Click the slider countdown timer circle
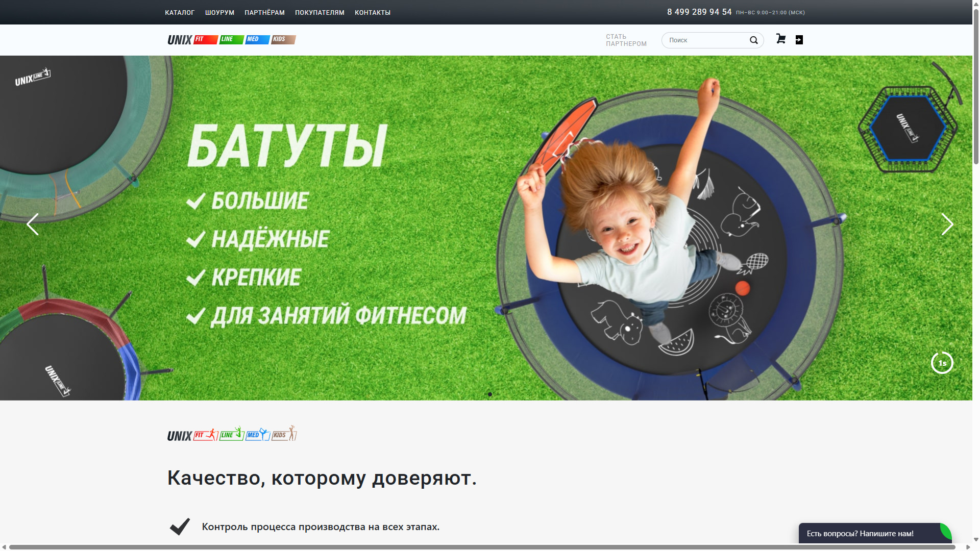Image resolution: width=980 pixels, height=551 pixels. coord(942,363)
